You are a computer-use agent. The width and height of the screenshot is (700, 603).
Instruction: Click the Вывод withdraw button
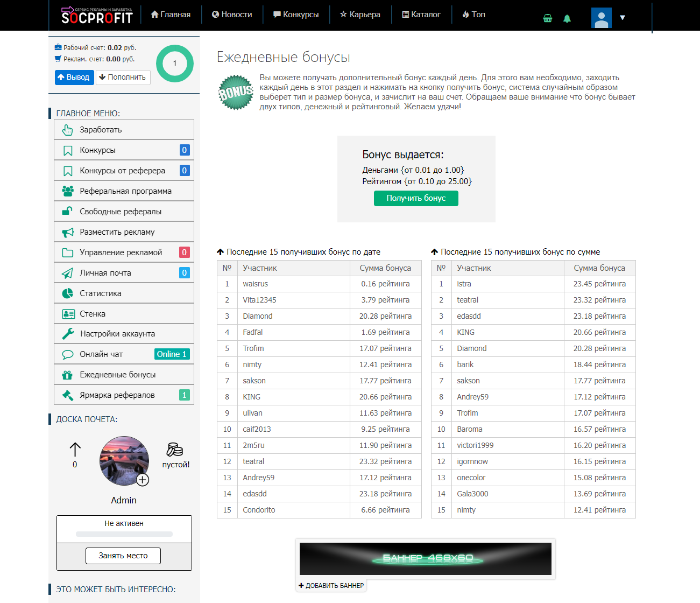coord(74,77)
